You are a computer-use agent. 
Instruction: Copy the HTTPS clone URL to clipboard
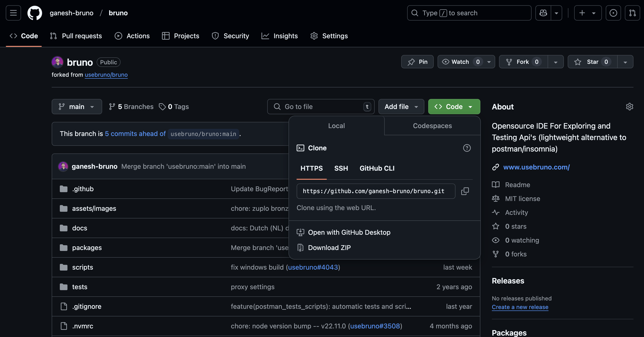point(465,191)
